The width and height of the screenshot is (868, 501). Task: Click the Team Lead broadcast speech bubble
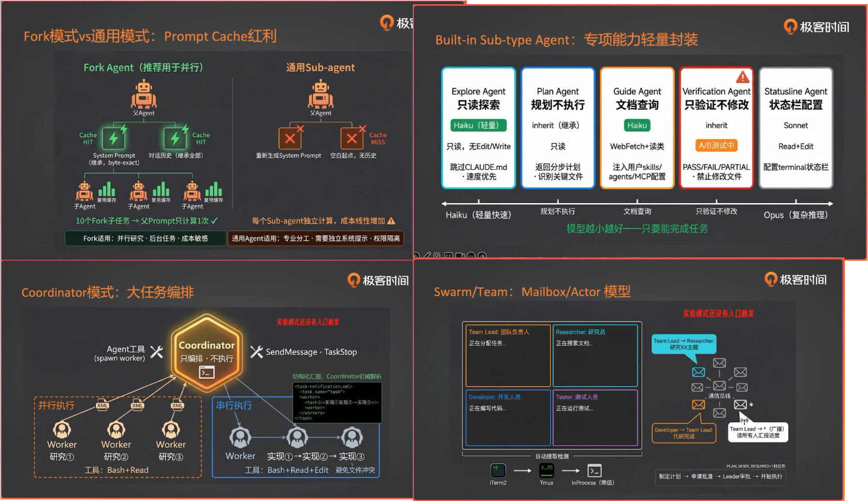click(757, 432)
